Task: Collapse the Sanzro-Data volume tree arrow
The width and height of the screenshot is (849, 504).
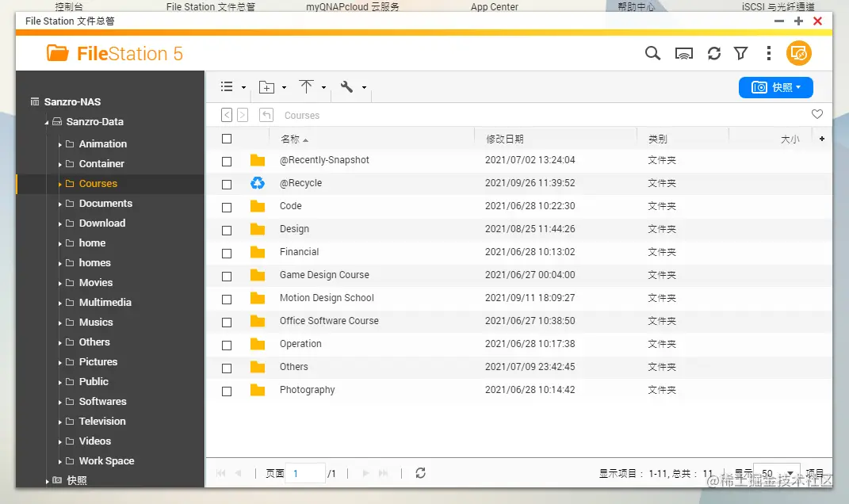Action: click(x=47, y=123)
